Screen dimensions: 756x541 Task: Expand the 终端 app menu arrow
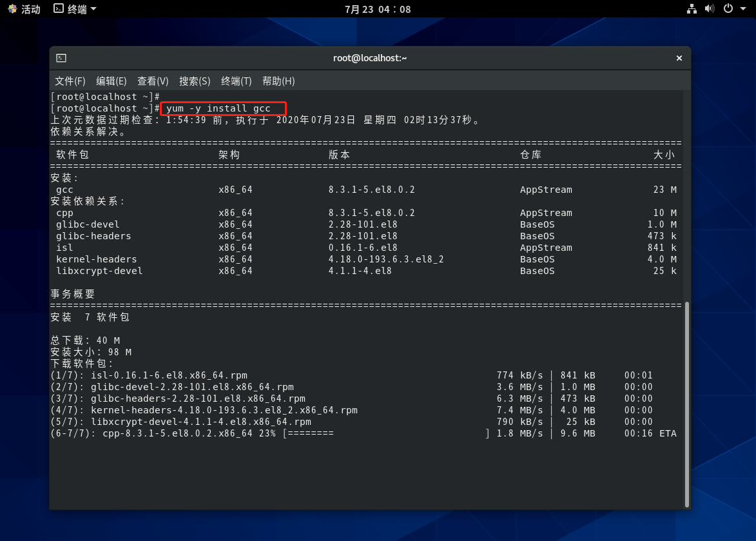click(x=93, y=9)
